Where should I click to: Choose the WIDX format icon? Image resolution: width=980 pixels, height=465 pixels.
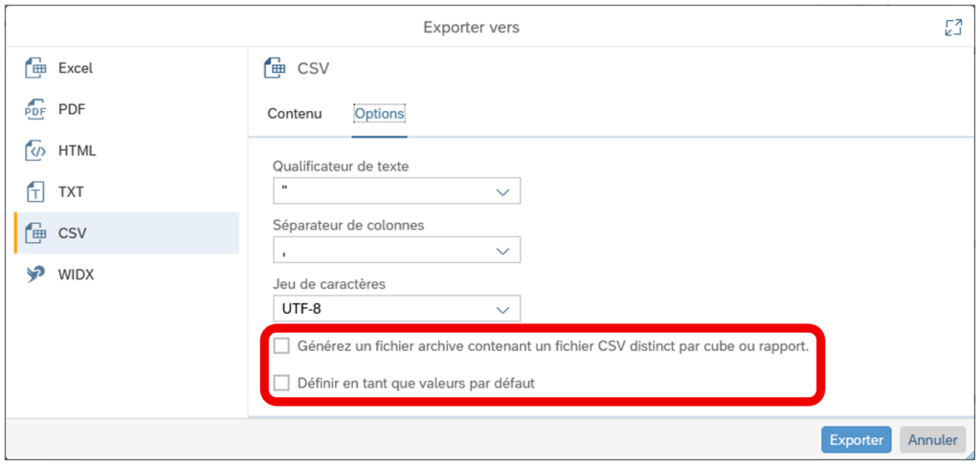click(35, 275)
